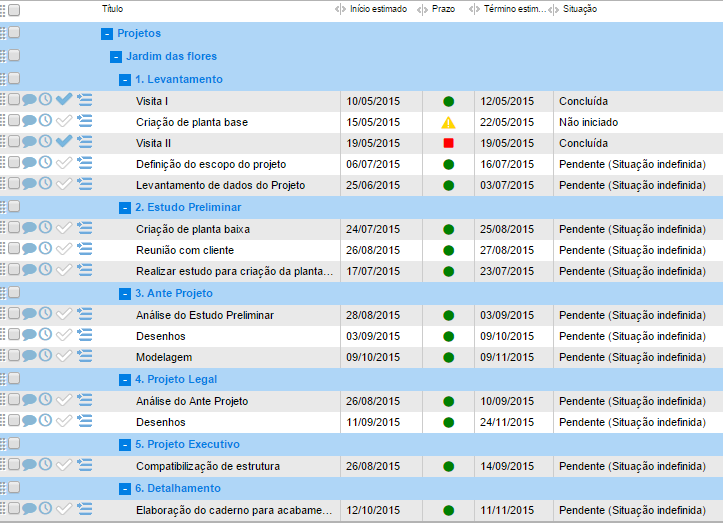The width and height of the screenshot is (723, 523).
Task: Check the Jardim das flores checkbox
Action: tap(14, 55)
